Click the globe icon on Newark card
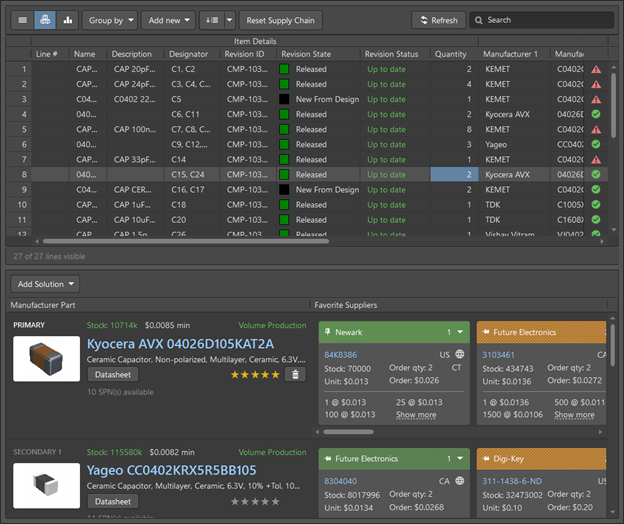Screen dimensions: 624x524 click(x=459, y=354)
